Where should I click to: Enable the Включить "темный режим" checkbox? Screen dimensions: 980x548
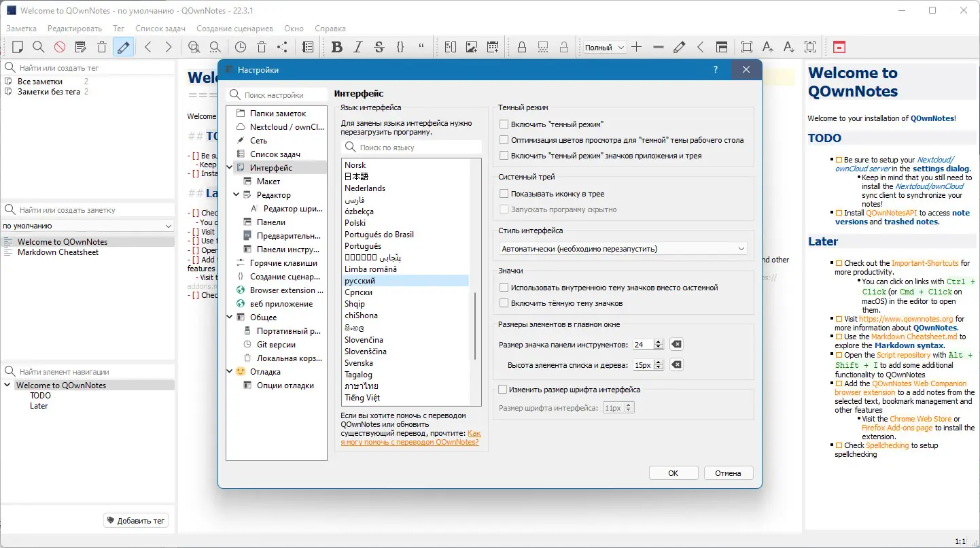pyautogui.click(x=504, y=124)
